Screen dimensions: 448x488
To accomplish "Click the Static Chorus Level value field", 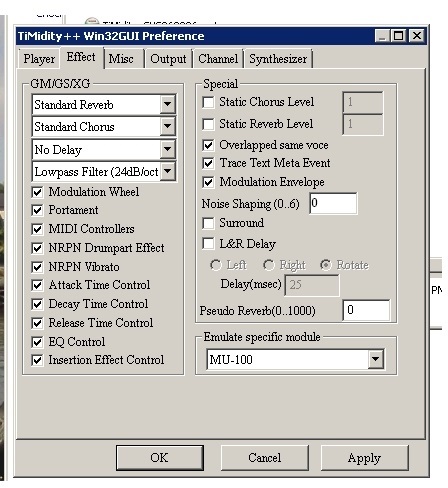I will (x=363, y=102).
